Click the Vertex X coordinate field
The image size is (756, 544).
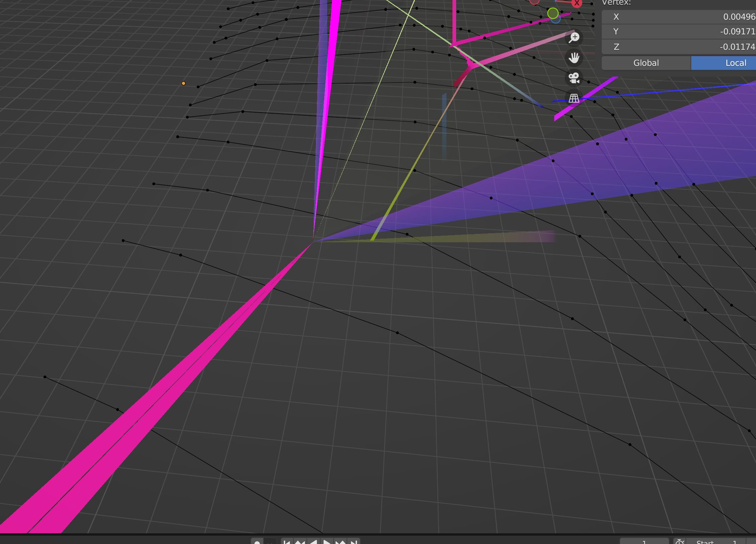click(x=679, y=17)
